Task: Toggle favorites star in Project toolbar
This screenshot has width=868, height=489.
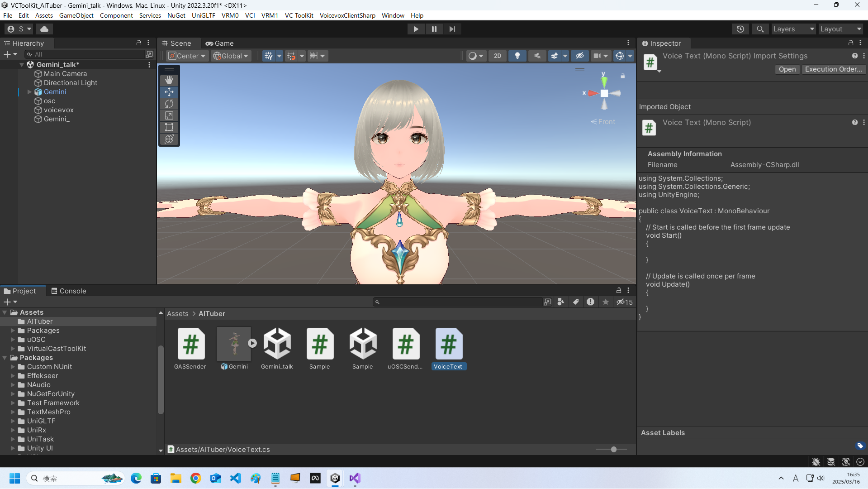Action: tap(606, 302)
